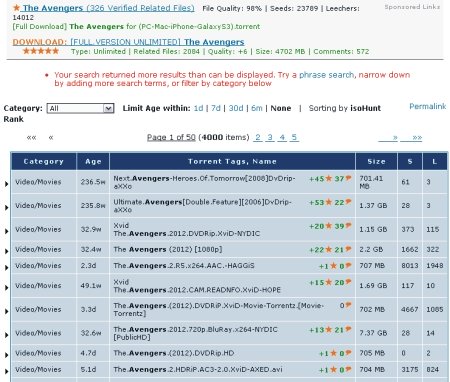The image size is (450, 382).
Task: Open Next.Avengers-Heroes.Of.Tomorrow torrent name
Action: (x=204, y=182)
